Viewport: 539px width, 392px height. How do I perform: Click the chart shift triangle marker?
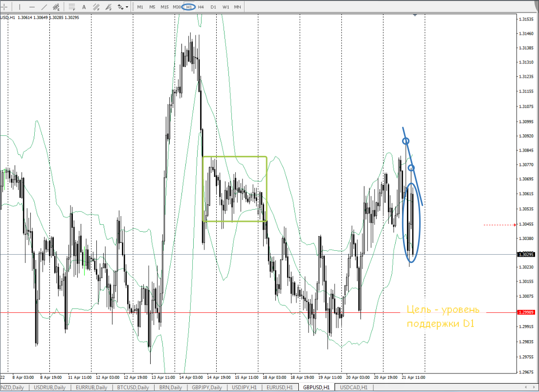tap(415, 15)
